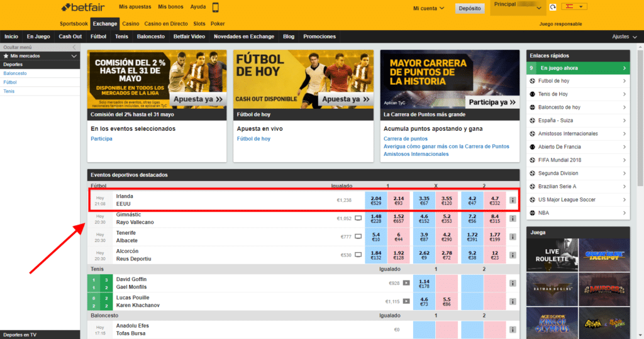Open the Casino en Directo tab
Screen dimensions: 644x339
[x=166, y=24]
